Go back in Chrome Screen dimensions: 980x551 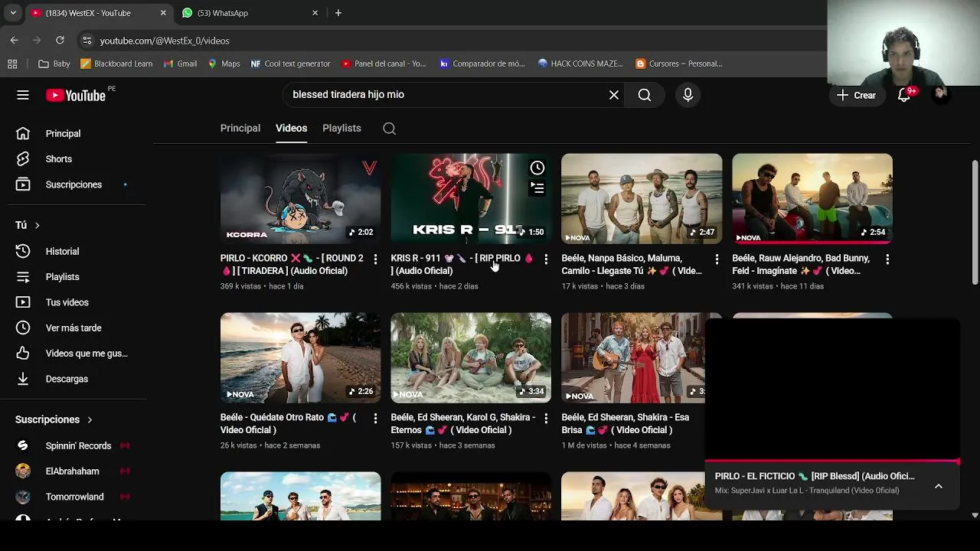click(14, 41)
